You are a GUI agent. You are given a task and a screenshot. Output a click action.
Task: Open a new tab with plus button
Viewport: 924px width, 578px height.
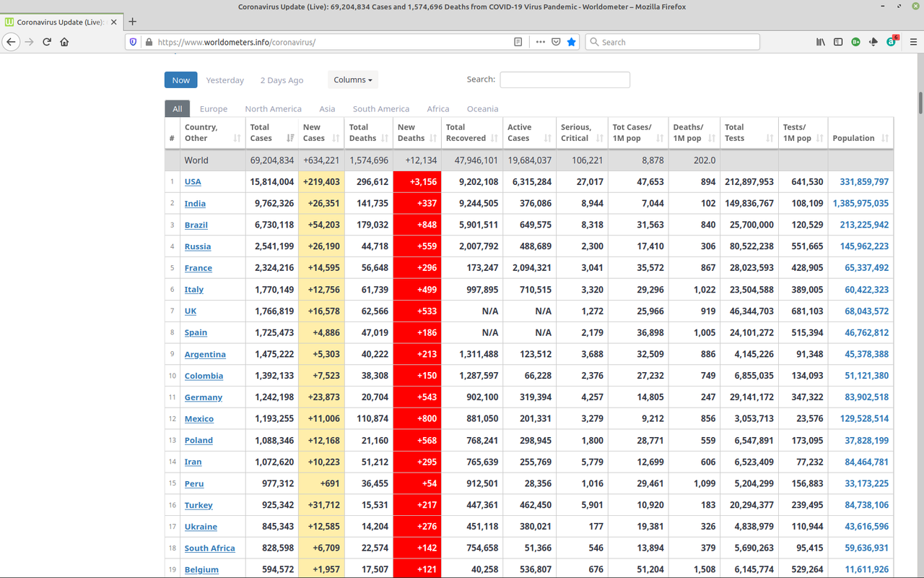point(132,22)
